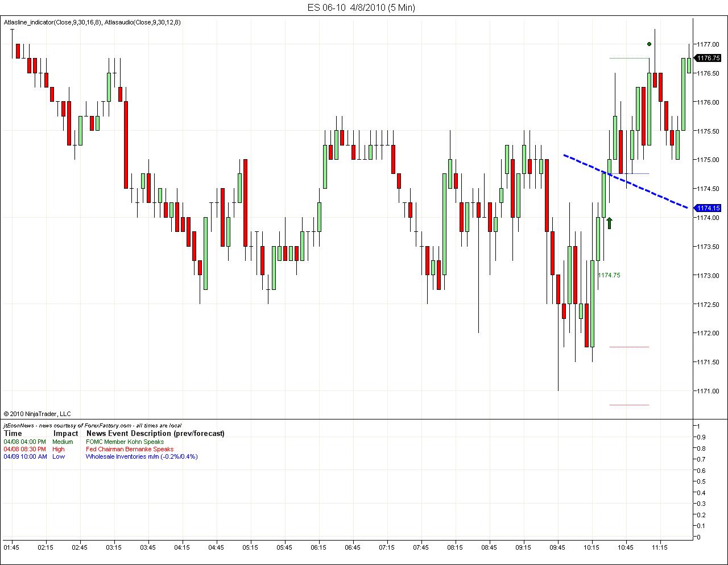Click the green dotted target line near 1176.75

(629, 58)
